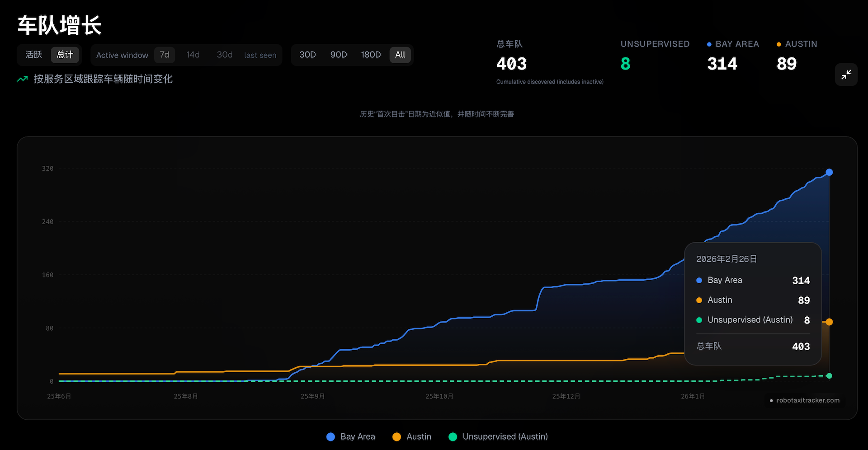This screenshot has width=868, height=450.
Task: Hide Unsupervised (Austin) legend series
Action: click(x=498, y=436)
